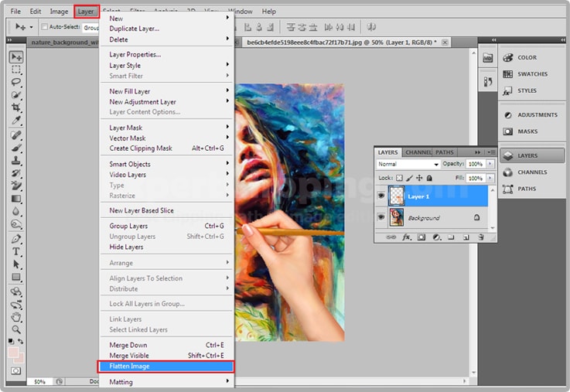
Task: Select the Clone Stamp tool
Action: point(16,160)
